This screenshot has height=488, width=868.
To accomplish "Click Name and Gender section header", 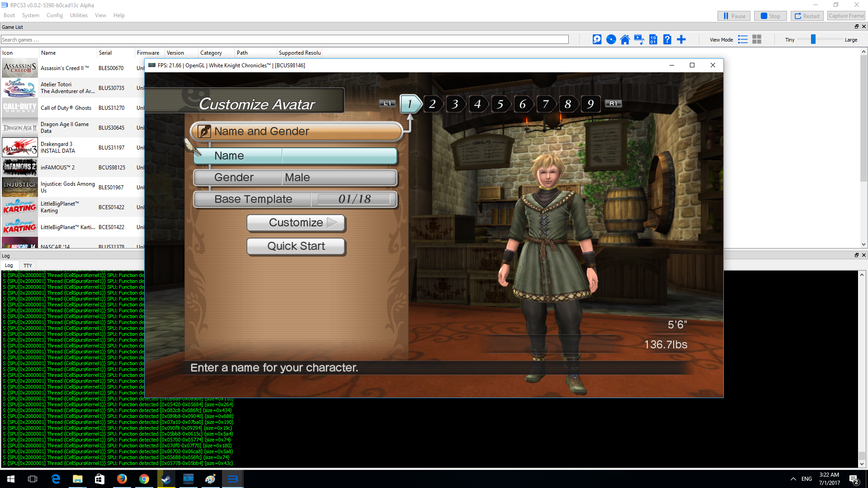I will tap(297, 131).
